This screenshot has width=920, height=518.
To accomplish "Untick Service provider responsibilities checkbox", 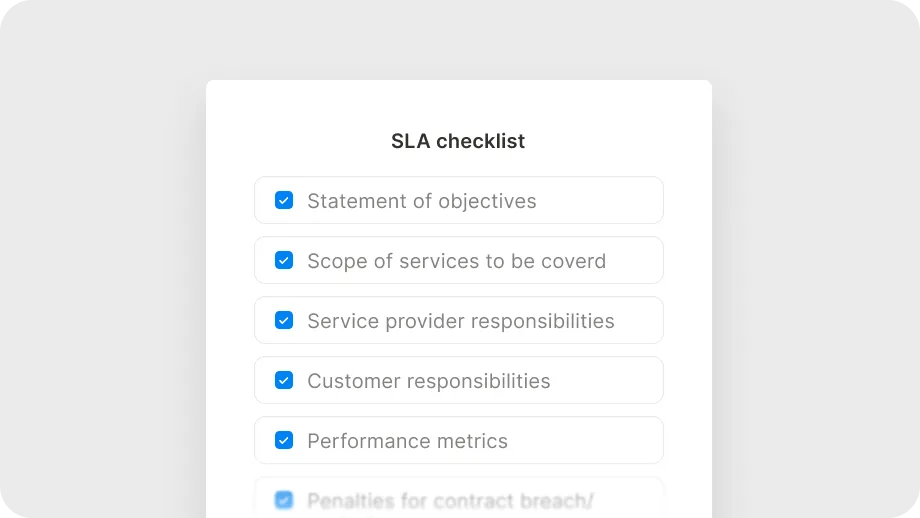I will [x=284, y=320].
